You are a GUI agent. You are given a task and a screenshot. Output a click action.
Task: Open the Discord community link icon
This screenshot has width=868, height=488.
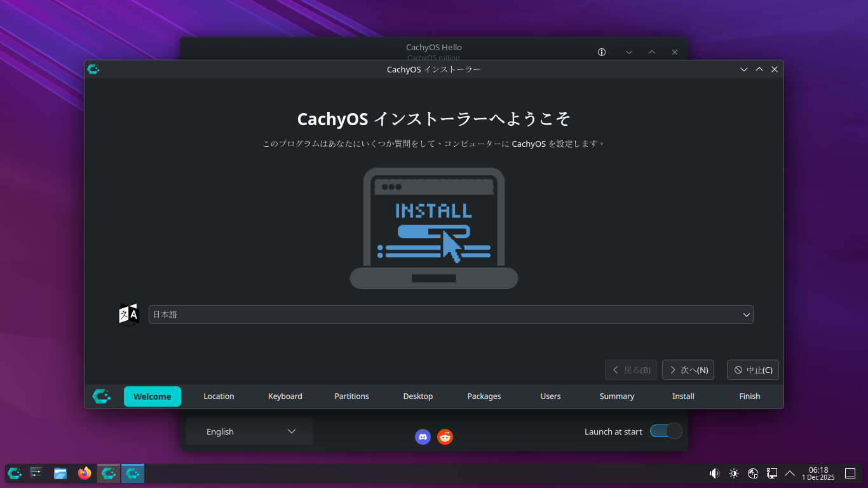click(423, 437)
